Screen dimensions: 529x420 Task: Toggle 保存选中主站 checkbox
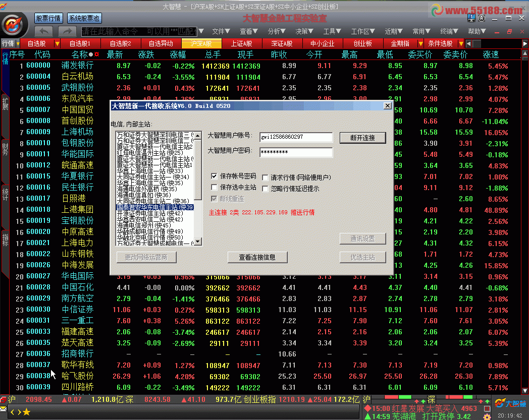point(214,187)
